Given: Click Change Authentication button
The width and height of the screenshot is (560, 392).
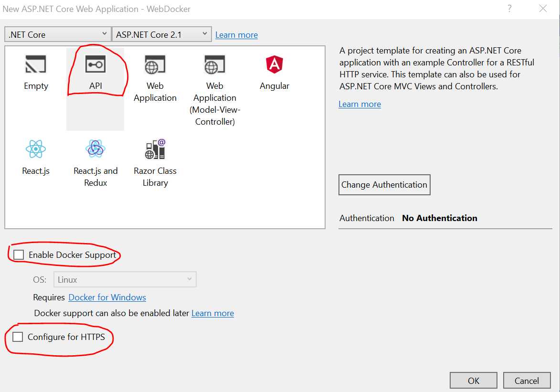Looking at the screenshot, I should pyautogui.click(x=384, y=185).
